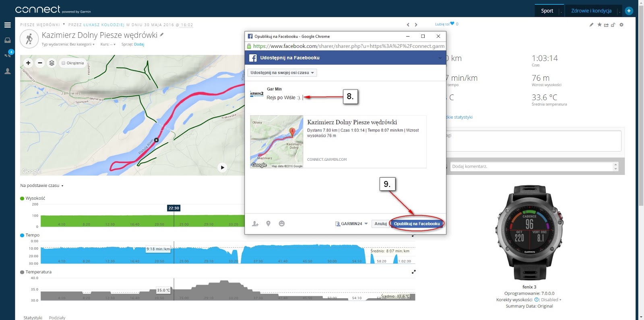
Task: Click 'Opublikuj na Facebooku' button
Action: pos(417,224)
